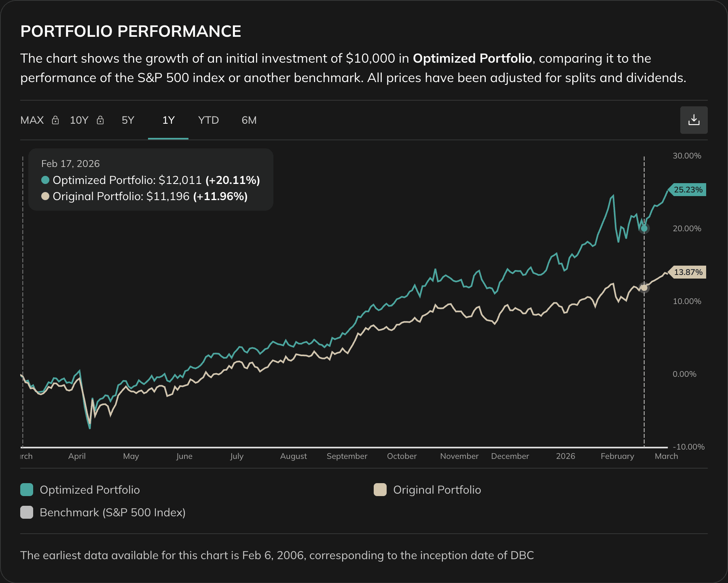Select the 5Y period
The image size is (728, 583).
click(x=127, y=120)
